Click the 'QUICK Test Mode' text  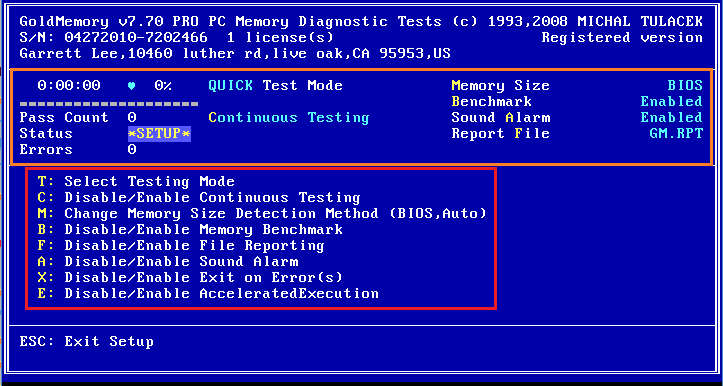click(x=275, y=85)
